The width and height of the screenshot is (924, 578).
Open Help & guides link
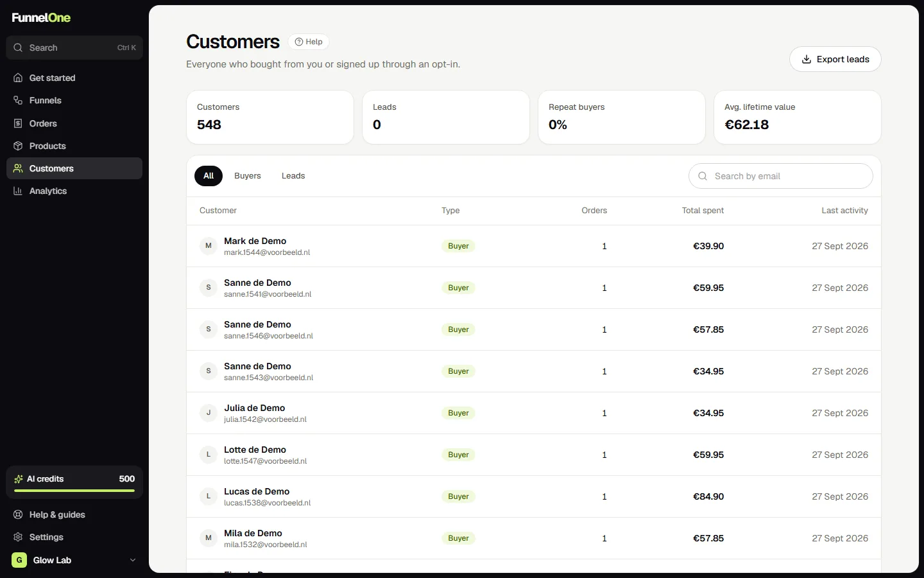point(74,514)
